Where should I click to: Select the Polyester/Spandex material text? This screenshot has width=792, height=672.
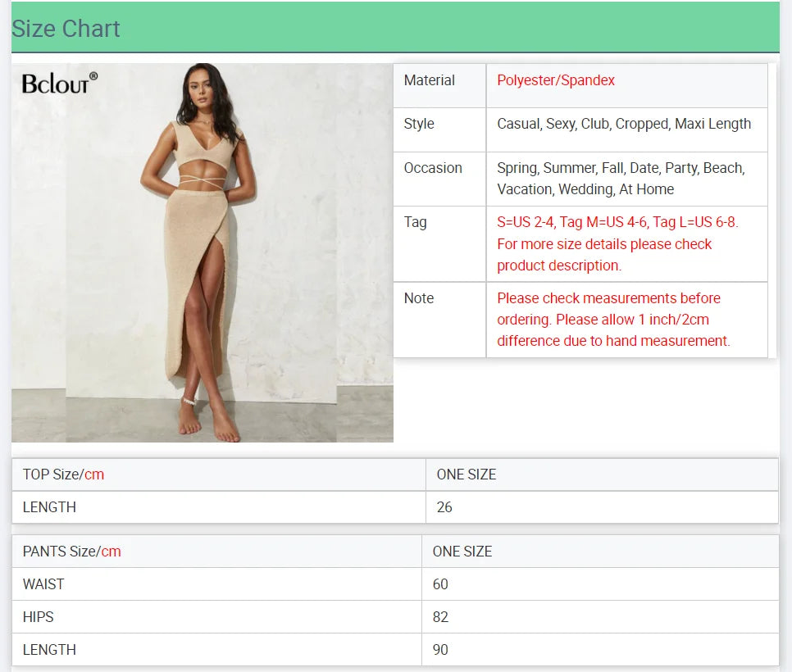[x=556, y=80]
